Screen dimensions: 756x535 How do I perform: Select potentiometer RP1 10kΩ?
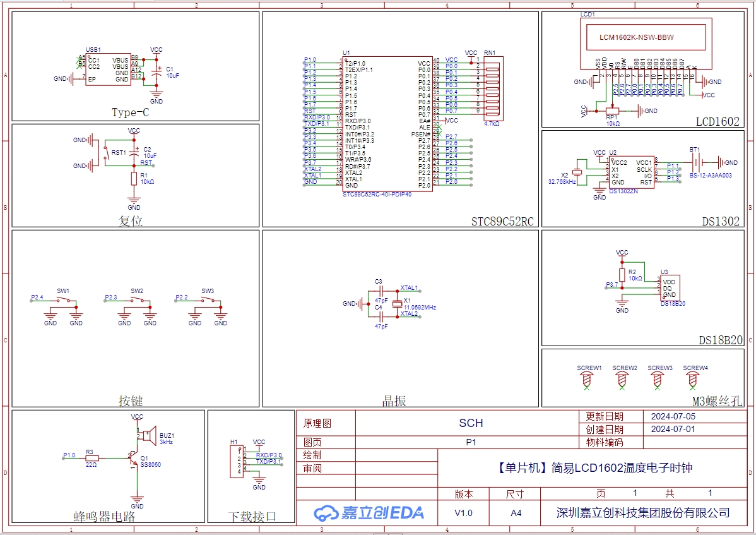[x=612, y=111]
